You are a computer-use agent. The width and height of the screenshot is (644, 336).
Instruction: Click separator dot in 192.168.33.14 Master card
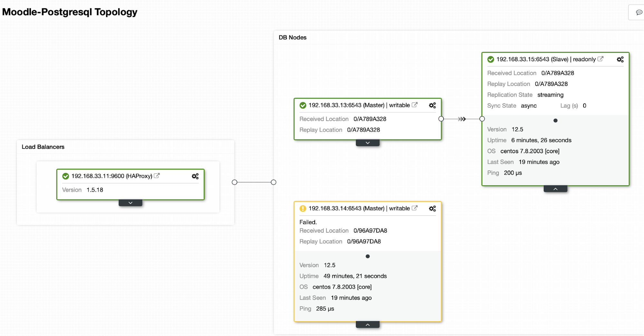(x=368, y=257)
